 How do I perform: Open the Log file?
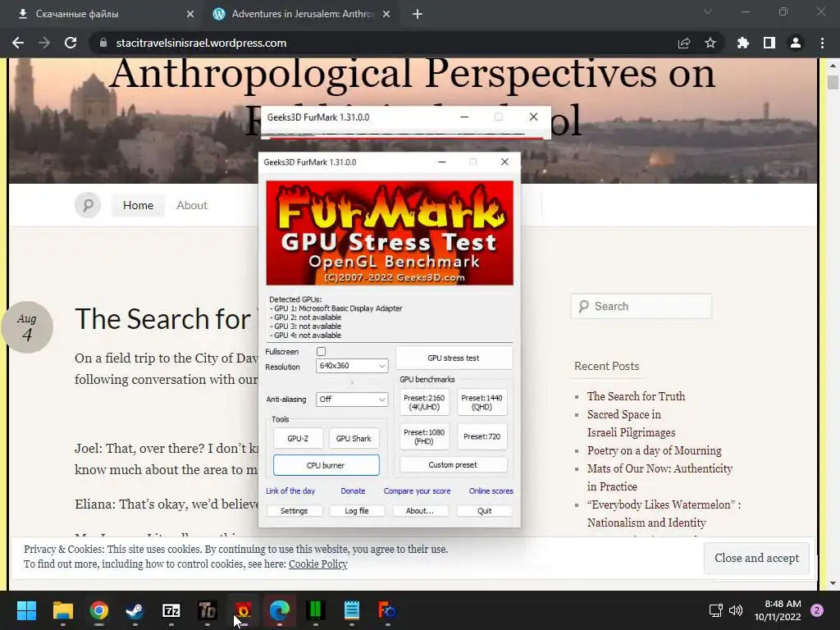[357, 510]
